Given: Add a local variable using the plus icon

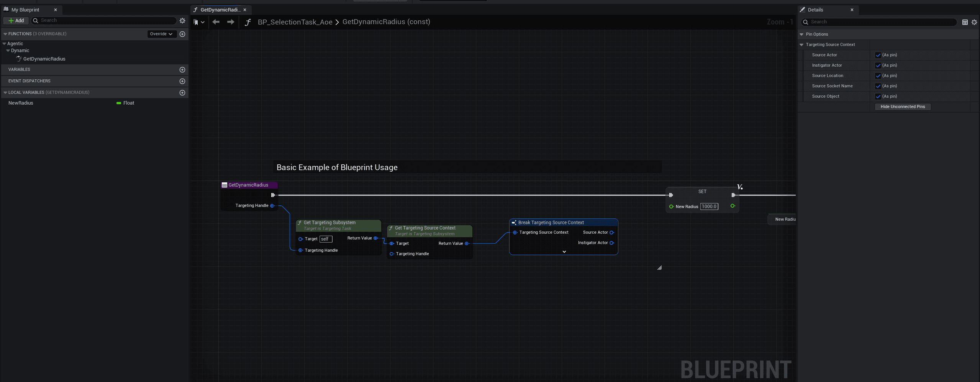Looking at the screenshot, I should click(x=182, y=92).
